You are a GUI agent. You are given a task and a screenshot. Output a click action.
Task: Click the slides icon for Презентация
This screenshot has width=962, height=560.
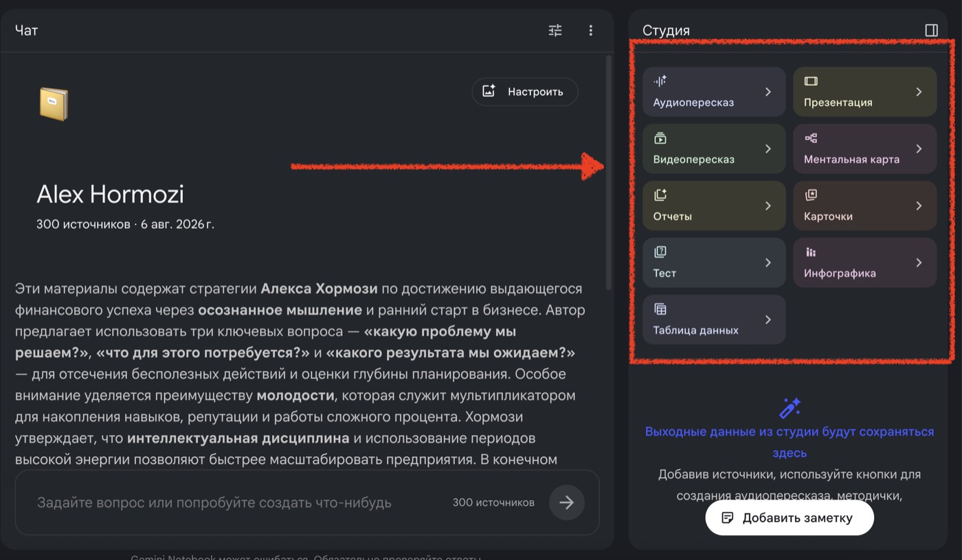[x=811, y=81]
